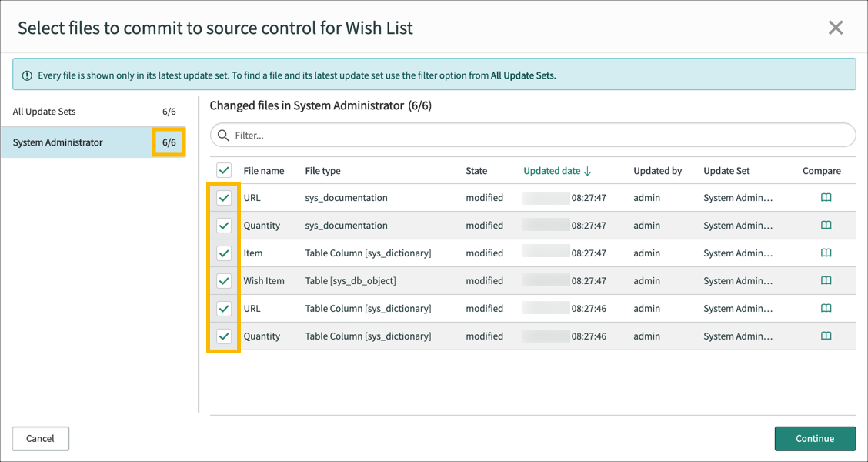Uncheck the select-all checkbox in the header
This screenshot has height=462, width=868.
point(224,170)
